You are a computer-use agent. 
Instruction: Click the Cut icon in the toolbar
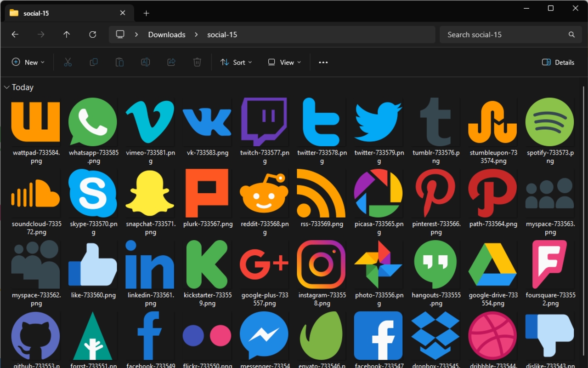point(68,62)
